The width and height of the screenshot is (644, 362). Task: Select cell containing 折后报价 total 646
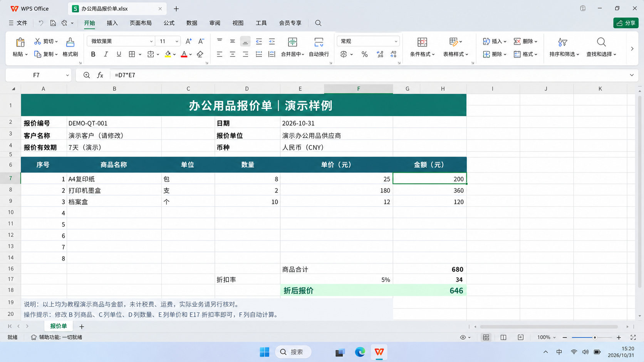pyautogui.click(x=429, y=290)
